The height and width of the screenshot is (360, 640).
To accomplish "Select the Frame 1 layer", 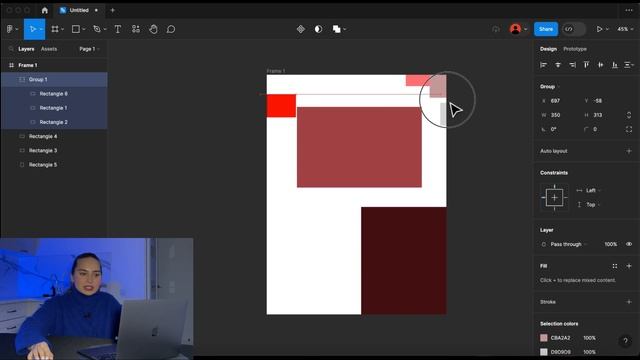I will (x=54, y=65).
